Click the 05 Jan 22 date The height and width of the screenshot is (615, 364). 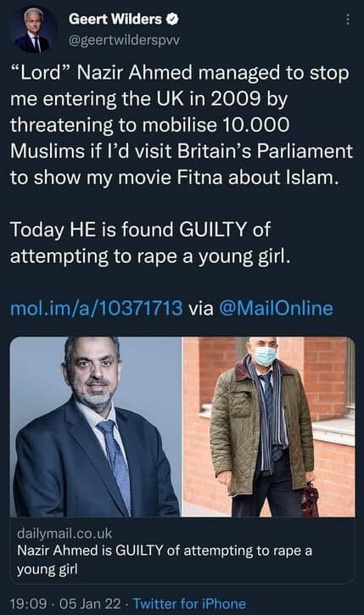(x=90, y=604)
